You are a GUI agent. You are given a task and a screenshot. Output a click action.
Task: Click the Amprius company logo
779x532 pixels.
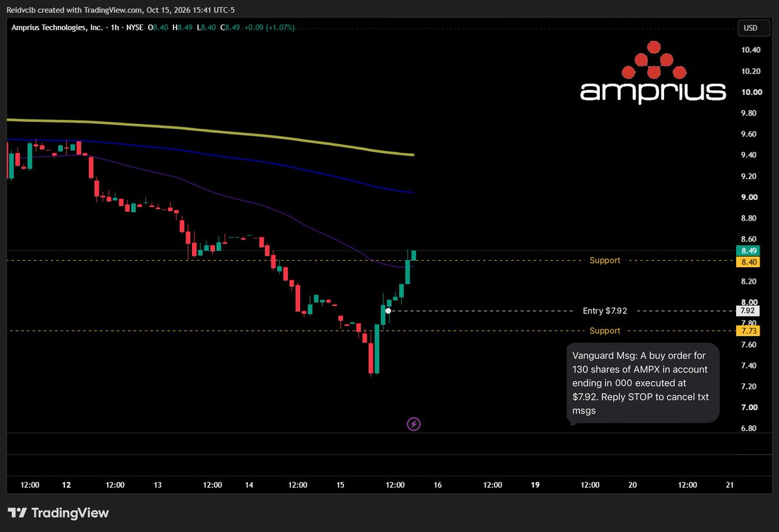tap(653, 72)
